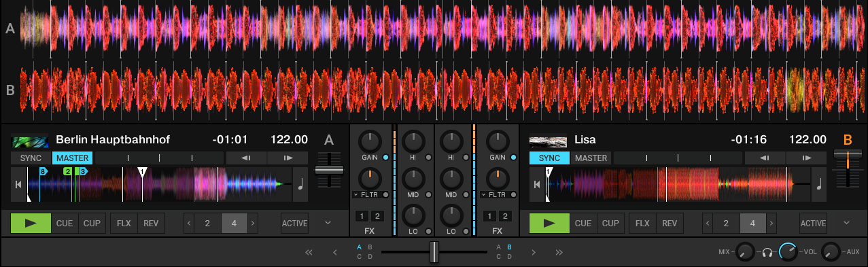Select loop size 2 on Deck B
The width and height of the screenshot is (868, 267).
tap(726, 223)
